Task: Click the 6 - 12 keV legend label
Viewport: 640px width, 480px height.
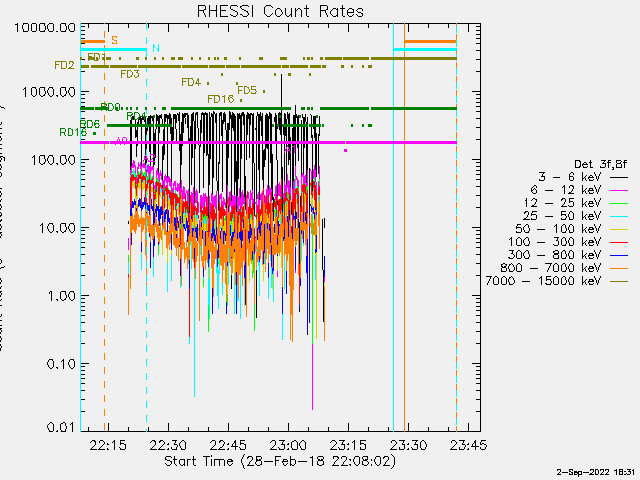Action: pyautogui.click(x=566, y=190)
